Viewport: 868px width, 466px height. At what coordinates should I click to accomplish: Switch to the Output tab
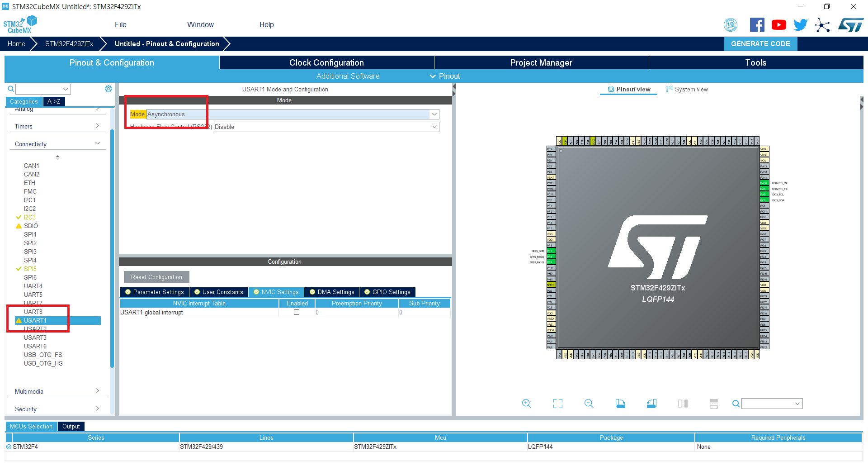click(71, 426)
